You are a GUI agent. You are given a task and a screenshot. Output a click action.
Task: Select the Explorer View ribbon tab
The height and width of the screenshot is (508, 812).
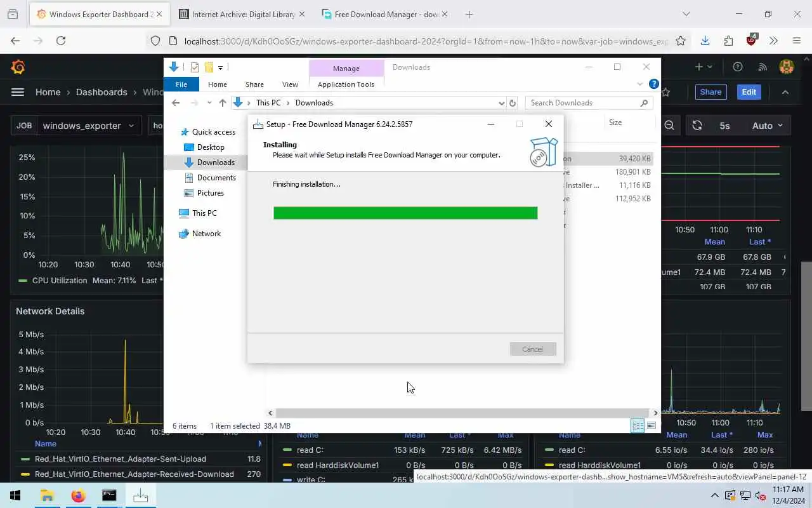coord(290,84)
